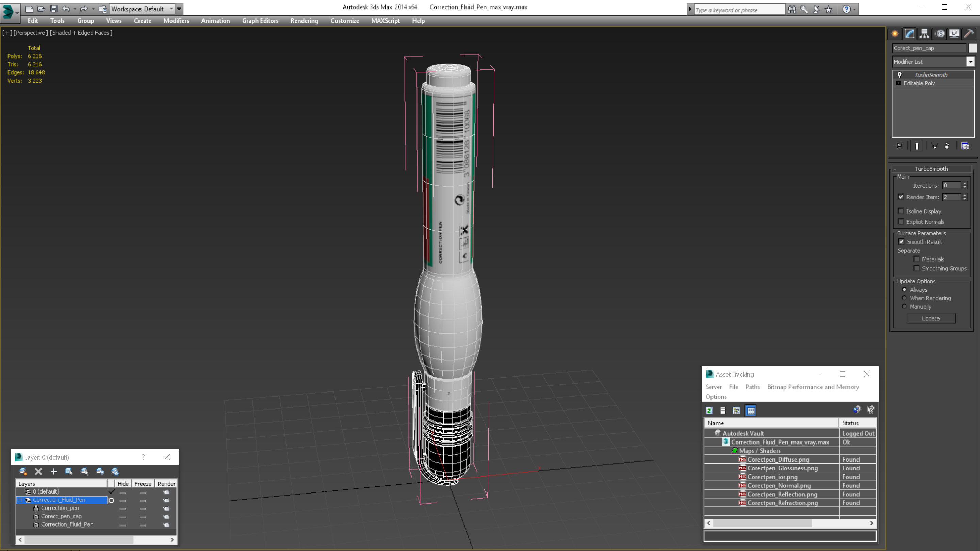This screenshot has width=980, height=551.
Task: Remove modifier from the stack icon
Action: pyautogui.click(x=947, y=146)
